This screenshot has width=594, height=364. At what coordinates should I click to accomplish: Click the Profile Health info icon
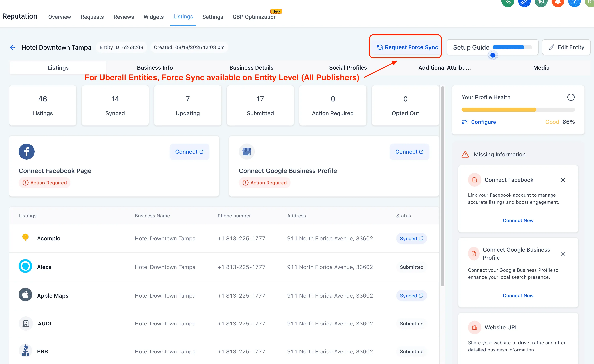(571, 97)
